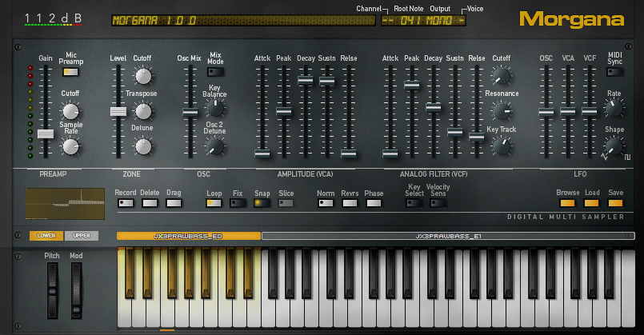
Task: Click the preset name LCD display
Action: coord(243,21)
